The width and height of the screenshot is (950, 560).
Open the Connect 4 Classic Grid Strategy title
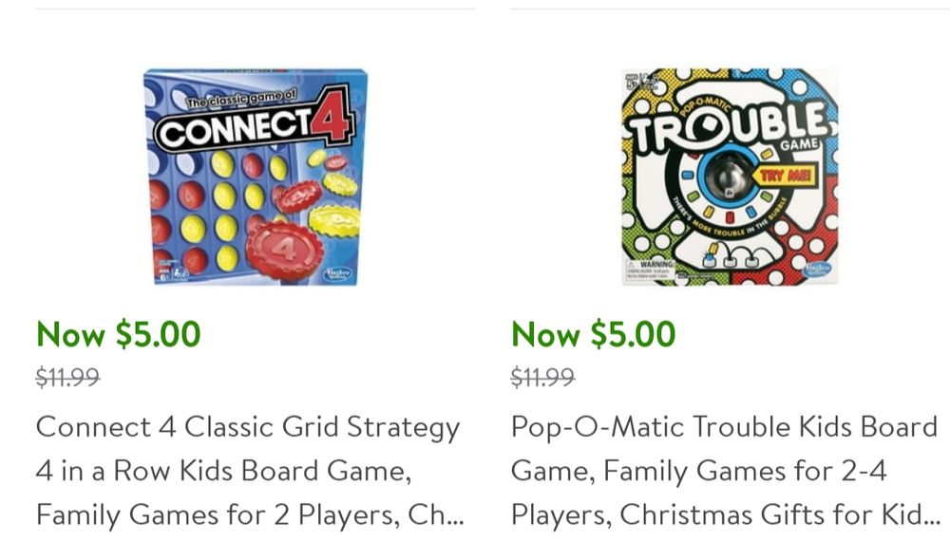[x=250, y=471]
